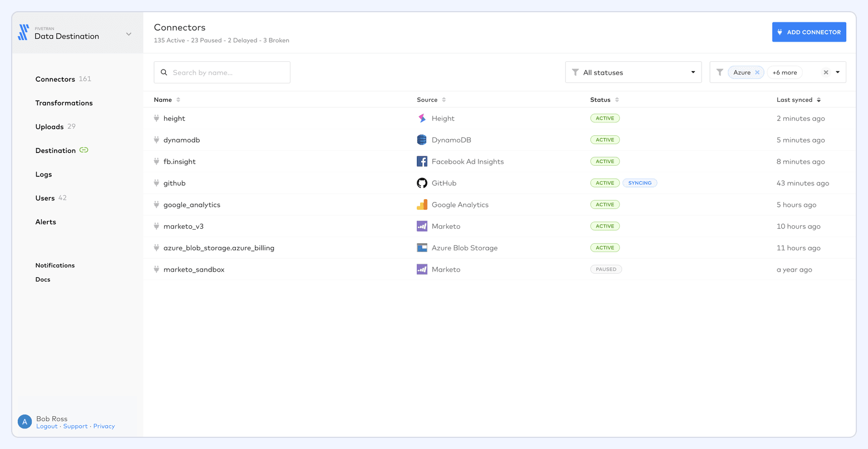Remove the Azure filter chip
868x449 pixels.
click(x=757, y=72)
